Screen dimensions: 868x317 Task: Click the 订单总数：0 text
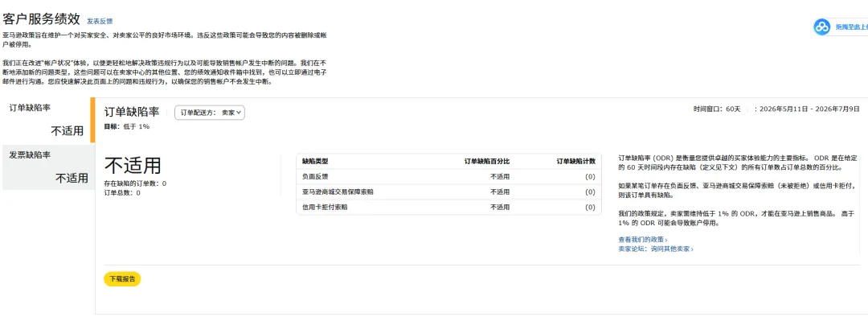pos(122,193)
